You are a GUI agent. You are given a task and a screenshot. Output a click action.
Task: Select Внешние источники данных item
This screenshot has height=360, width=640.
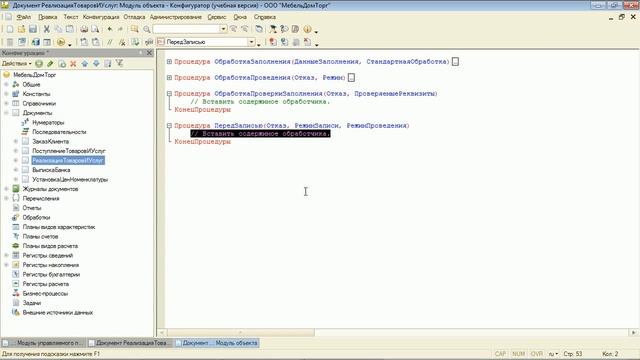click(58, 313)
